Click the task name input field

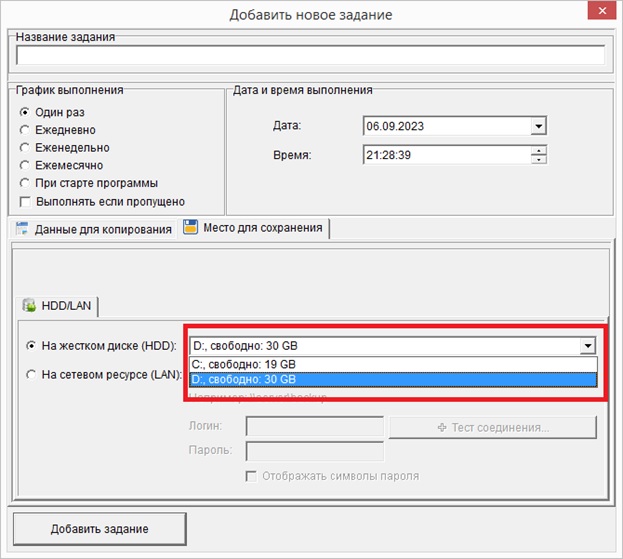310,55
